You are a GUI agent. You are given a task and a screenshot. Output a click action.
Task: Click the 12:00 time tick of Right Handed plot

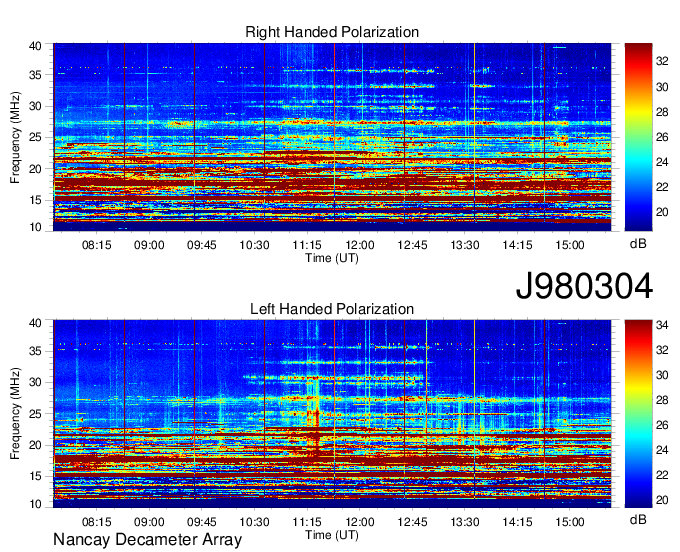click(x=360, y=245)
